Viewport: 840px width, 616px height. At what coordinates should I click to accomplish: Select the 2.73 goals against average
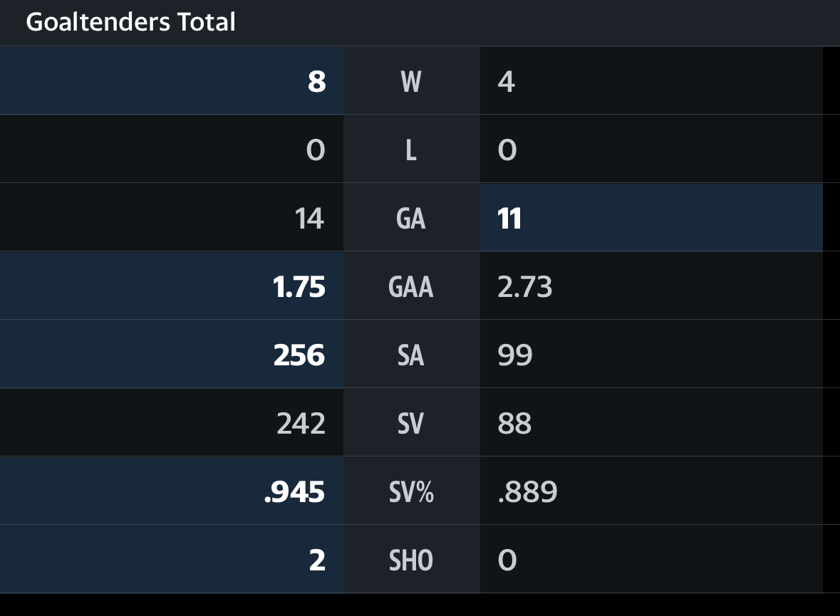[525, 287]
